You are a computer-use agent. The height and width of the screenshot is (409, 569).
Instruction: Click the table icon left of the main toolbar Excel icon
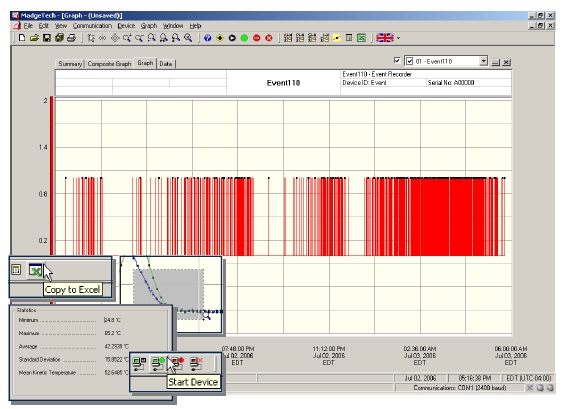(349, 38)
